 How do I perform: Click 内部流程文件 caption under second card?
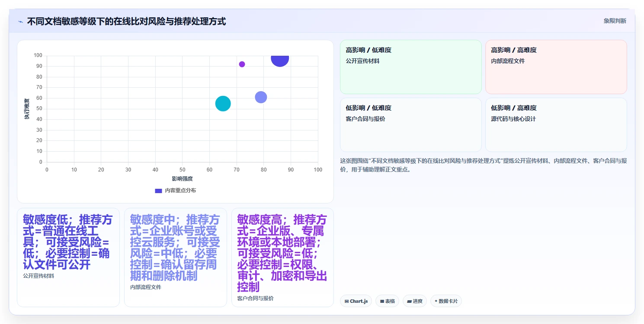pyautogui.click(x=146, y=287)
